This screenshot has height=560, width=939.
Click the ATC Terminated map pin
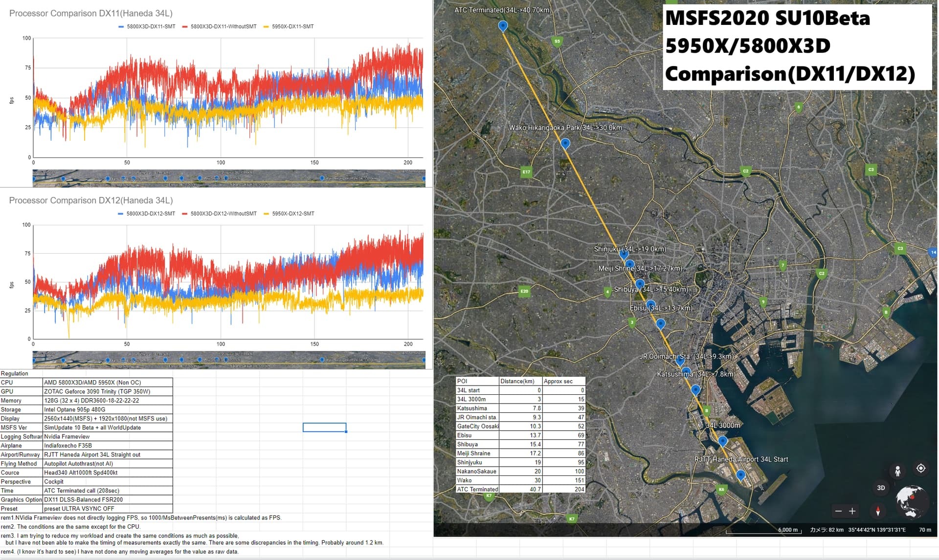[x=503, y=26]
